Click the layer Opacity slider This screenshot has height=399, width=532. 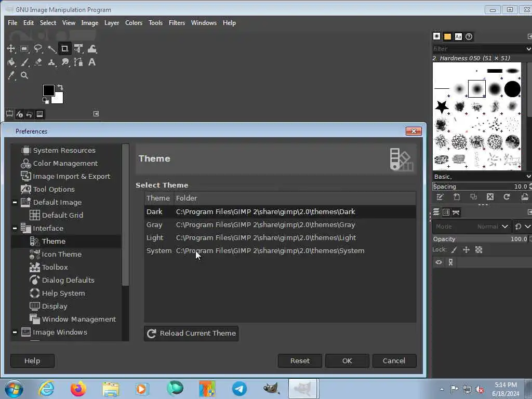[x=481, y=239]
